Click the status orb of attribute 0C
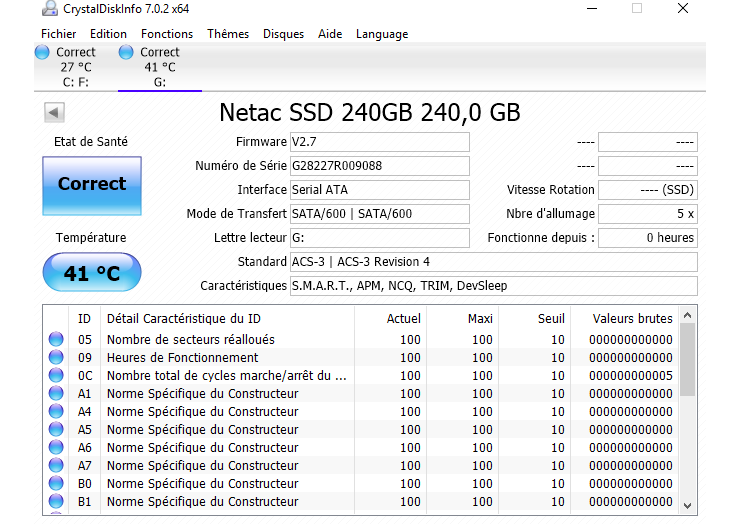The image size is (740, 524). [x=56, y=375]
